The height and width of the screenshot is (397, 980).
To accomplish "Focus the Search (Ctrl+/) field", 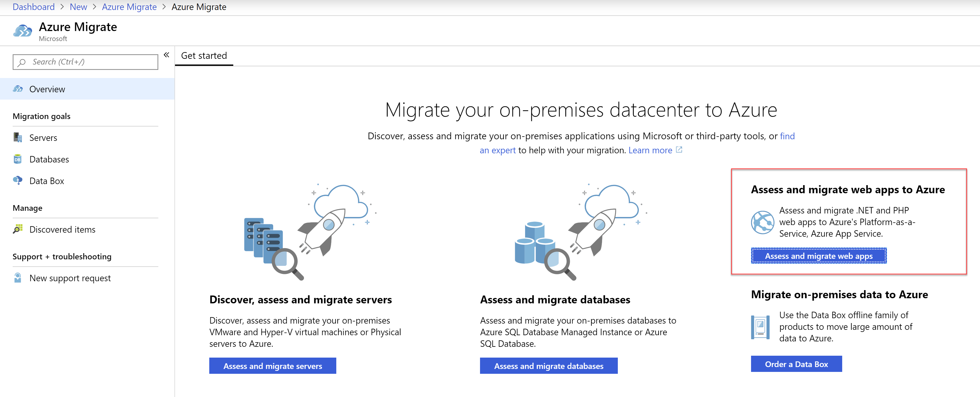I will pyautogui.click(x=85, y=62).
